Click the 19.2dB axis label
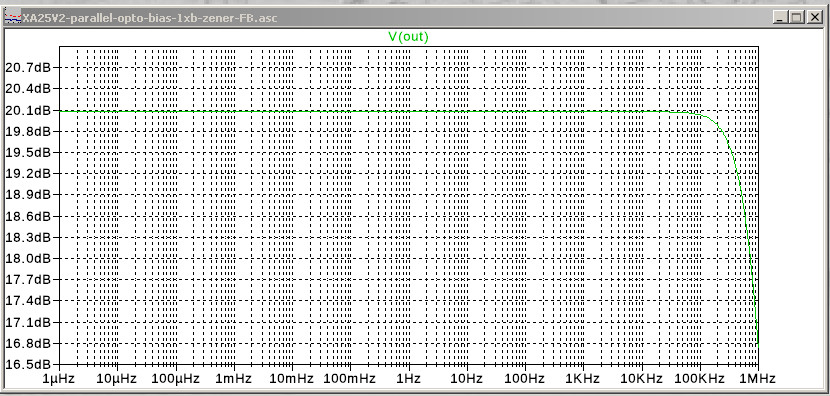830x396 pixels. (28, 174)
